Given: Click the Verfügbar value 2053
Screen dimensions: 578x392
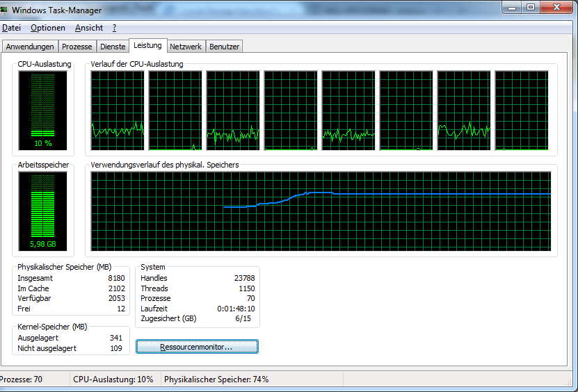Looking at the screenshot, I should [116, 298].
